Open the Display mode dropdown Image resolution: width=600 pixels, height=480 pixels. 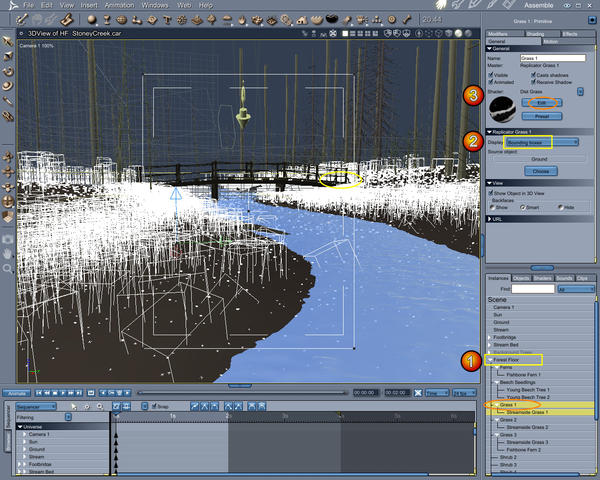click(x=541, y=142)
